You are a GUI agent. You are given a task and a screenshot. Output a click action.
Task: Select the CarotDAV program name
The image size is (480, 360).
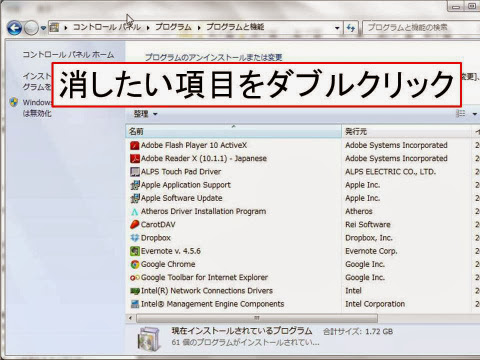[x=158, y=225]
